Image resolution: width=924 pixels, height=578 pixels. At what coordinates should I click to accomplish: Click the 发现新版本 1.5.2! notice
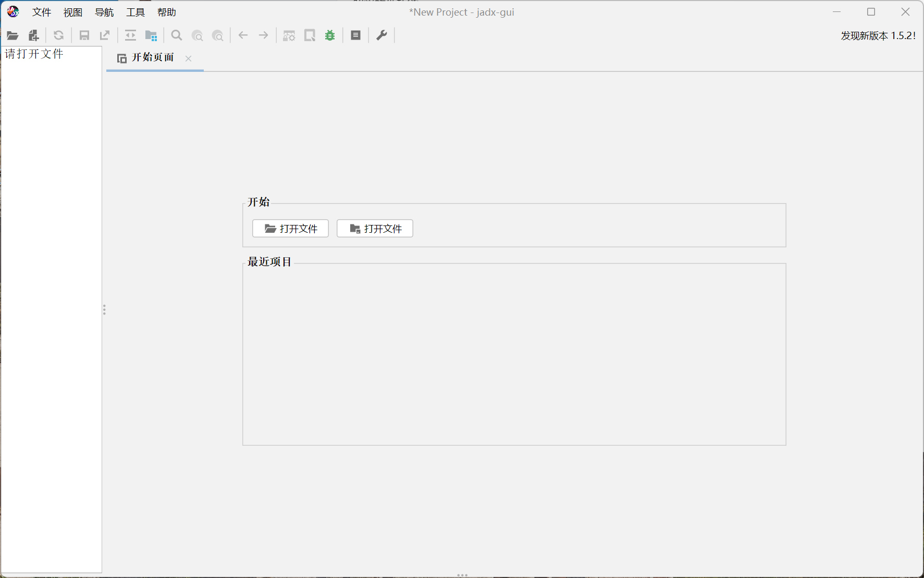[878, 35]
